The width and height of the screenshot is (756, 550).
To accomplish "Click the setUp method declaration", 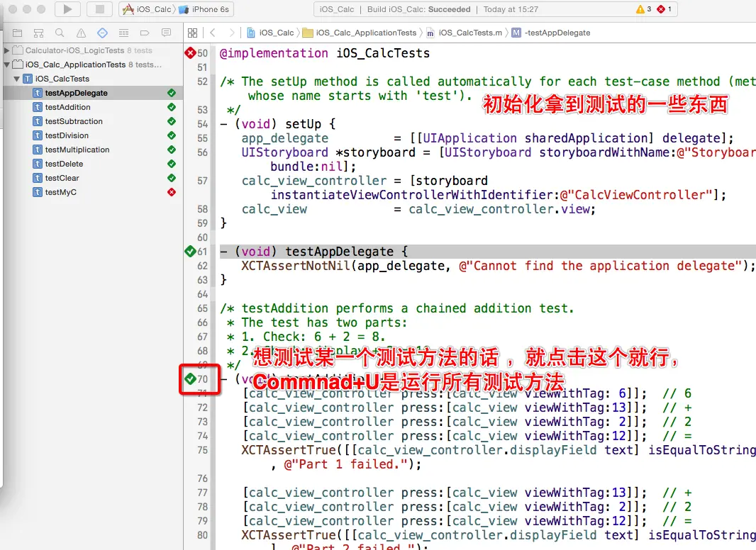I will 278,124.
